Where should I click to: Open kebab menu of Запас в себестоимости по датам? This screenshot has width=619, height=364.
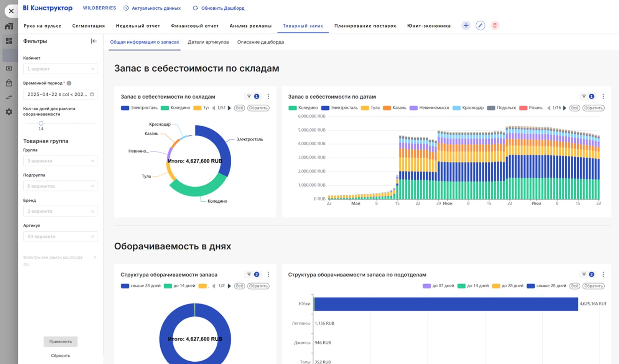603,97
